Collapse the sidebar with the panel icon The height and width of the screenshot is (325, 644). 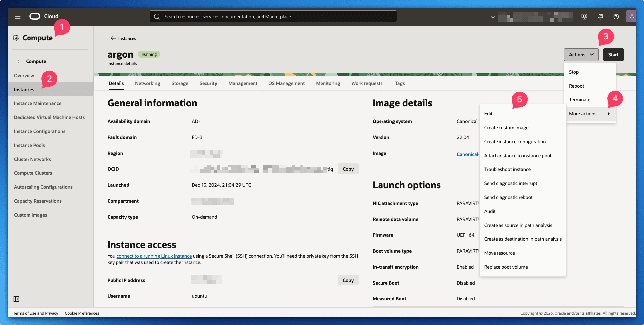click(16, 299)
